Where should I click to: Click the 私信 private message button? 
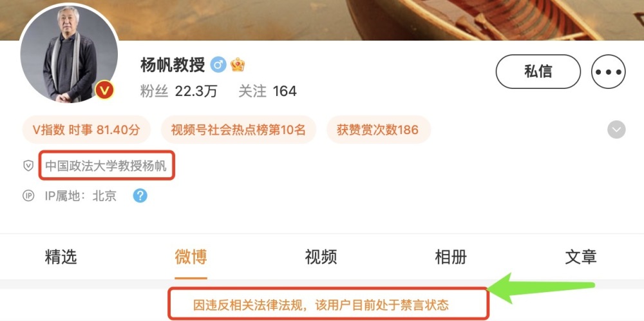[x=538, y=72]
